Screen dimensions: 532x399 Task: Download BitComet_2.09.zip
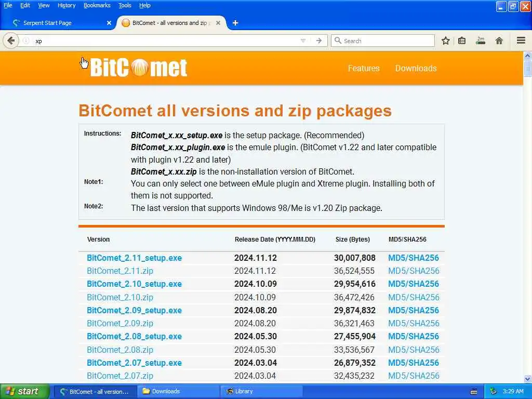click(x=120, y=323)
